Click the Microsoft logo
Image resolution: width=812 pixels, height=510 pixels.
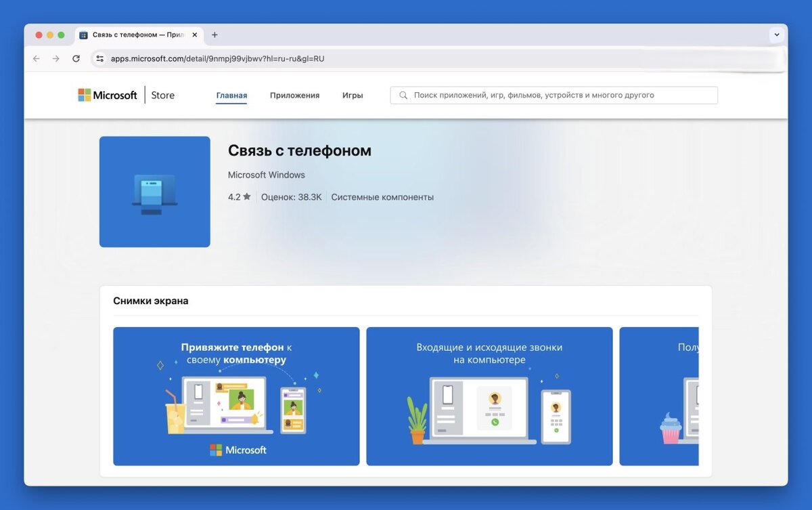click(x=108, y=95)
